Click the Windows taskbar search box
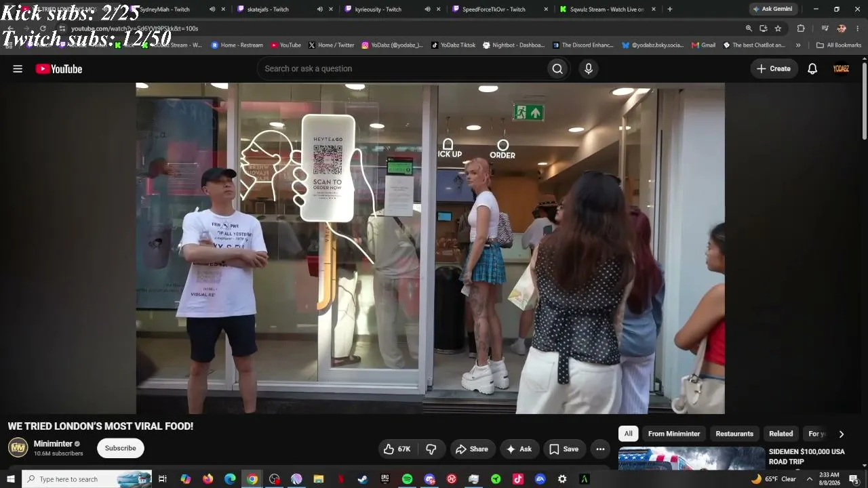 [x=87, y=479]
